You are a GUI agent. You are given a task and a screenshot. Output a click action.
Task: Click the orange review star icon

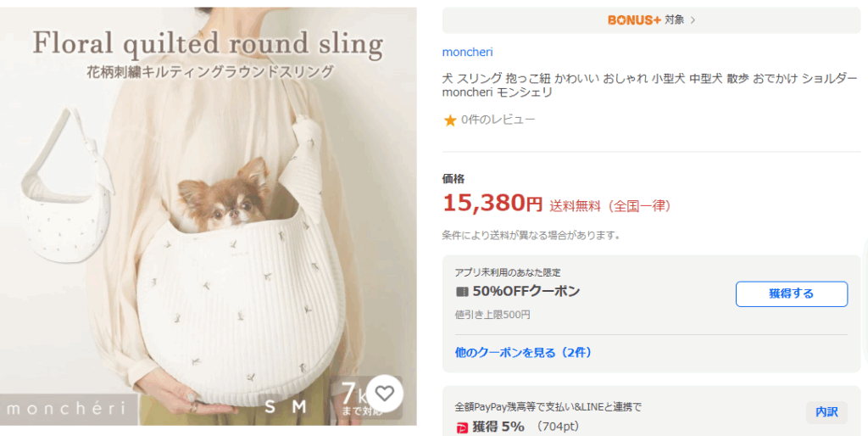click(x=450, y=120)
